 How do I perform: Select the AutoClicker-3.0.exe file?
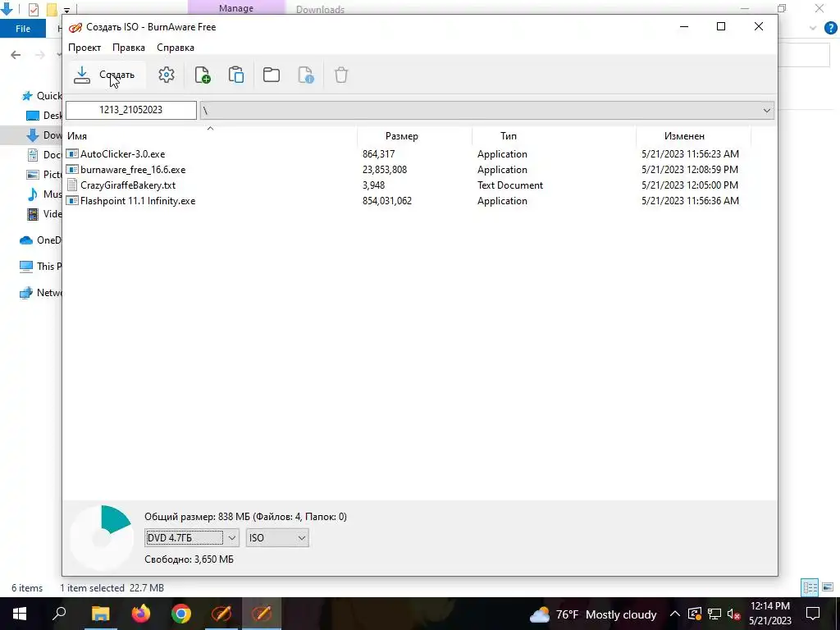click(123, 154)
